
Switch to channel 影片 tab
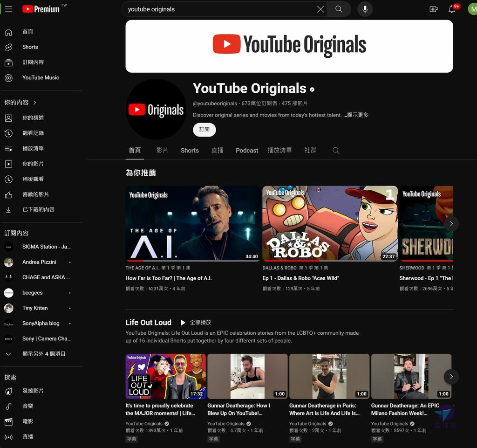(162, 151)
